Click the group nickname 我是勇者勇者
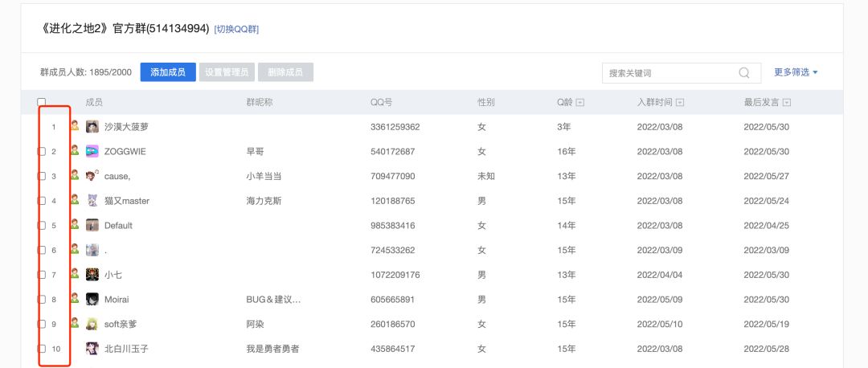 coord(272,349)
